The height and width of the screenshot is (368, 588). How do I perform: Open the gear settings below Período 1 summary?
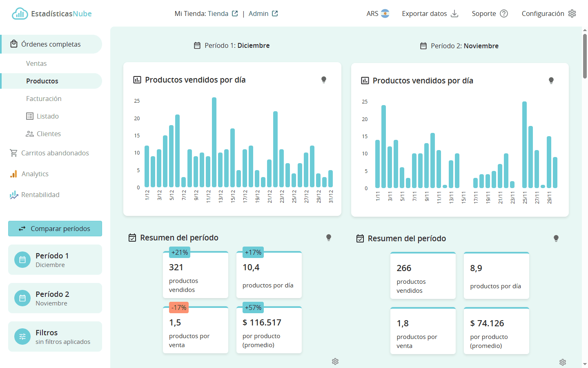pos(335,361)
